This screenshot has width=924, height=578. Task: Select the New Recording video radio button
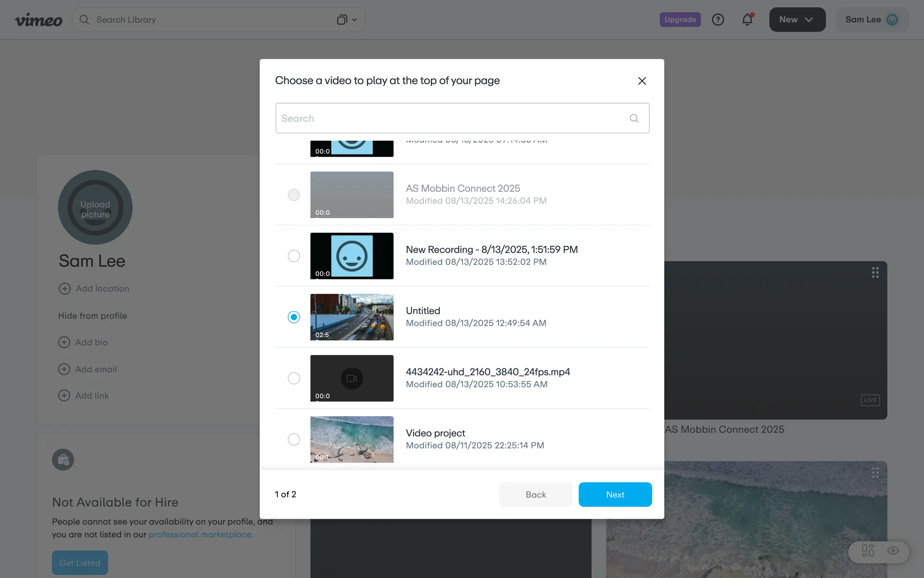(294, 256)
